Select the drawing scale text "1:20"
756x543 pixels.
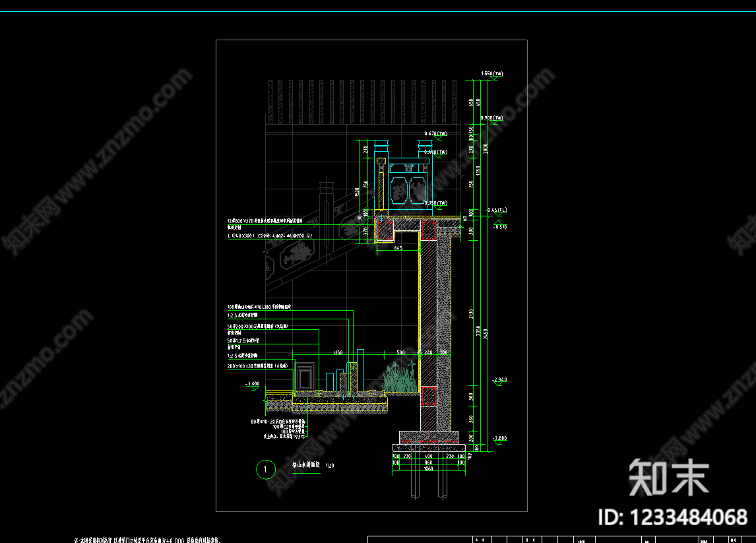click(330, 466)
